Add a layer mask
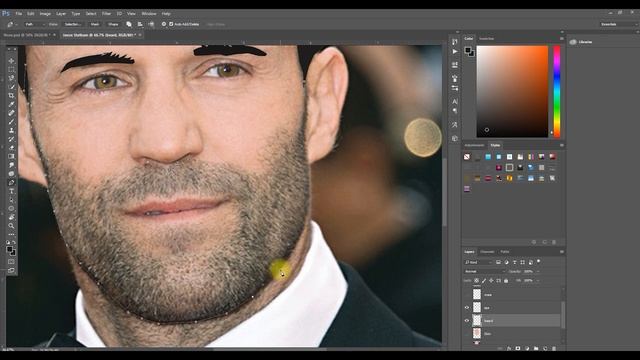The height and width of the screenshot is (360, 640). [x=518, y=349]
